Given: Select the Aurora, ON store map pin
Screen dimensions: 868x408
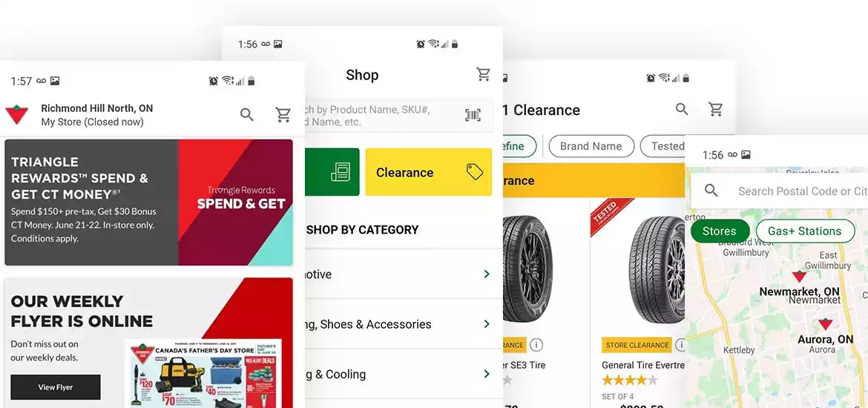Looking at the screenshot, I should (x=826, y=324).
